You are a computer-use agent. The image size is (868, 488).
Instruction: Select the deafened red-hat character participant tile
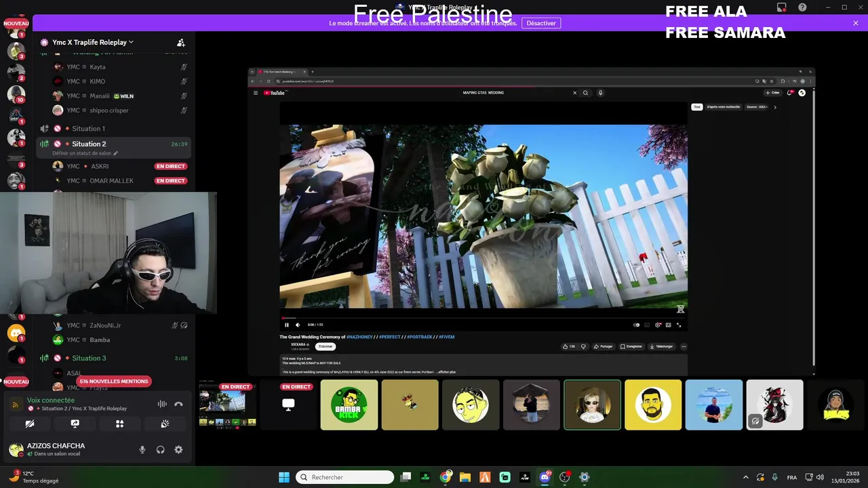(x=774, y=405)
